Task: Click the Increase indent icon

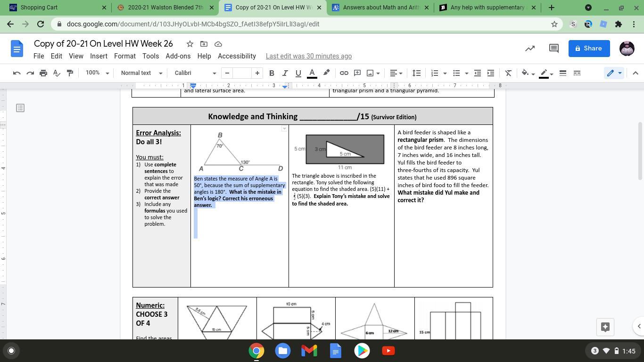Action: click(491, 73)
